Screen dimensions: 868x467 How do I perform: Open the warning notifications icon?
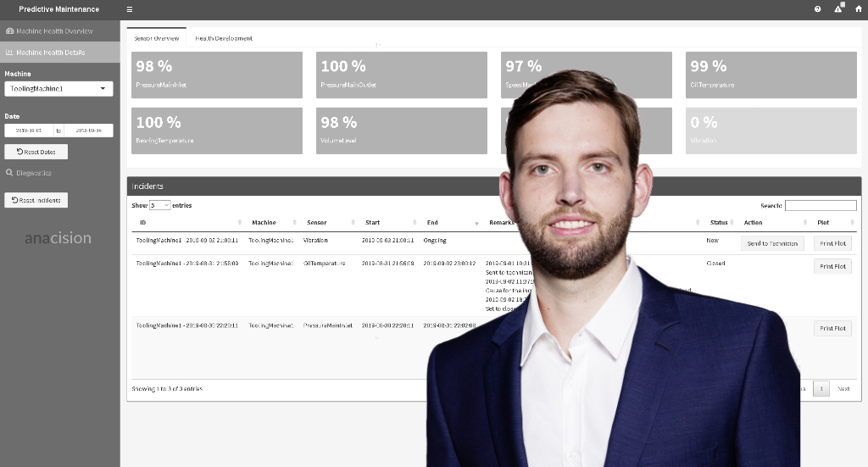coord(838,8)
